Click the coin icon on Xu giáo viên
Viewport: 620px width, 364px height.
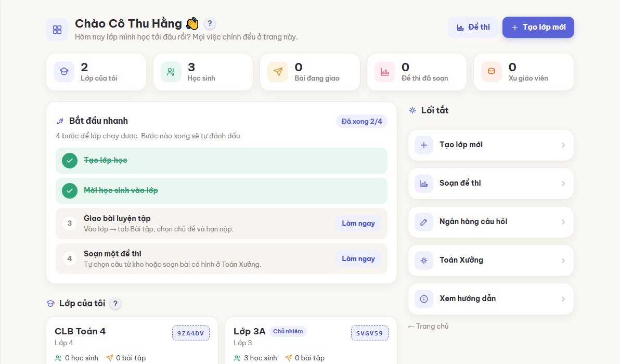[x=492, y=72]
